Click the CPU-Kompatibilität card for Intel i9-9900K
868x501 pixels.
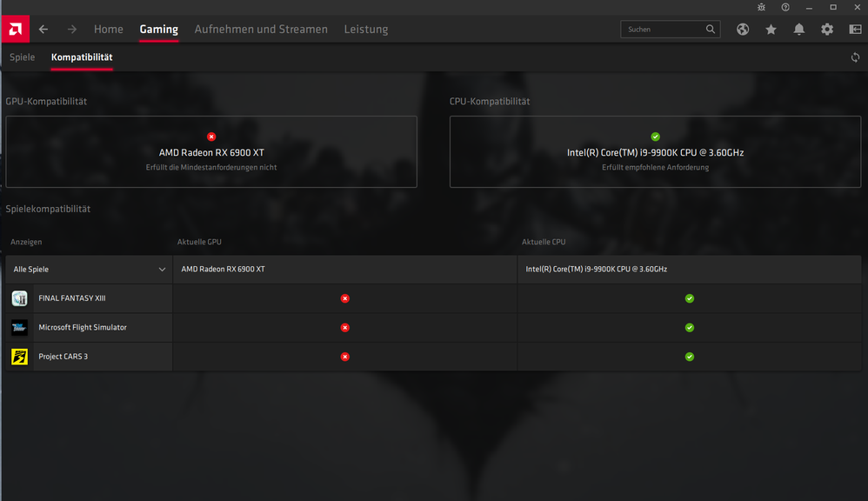656,151
